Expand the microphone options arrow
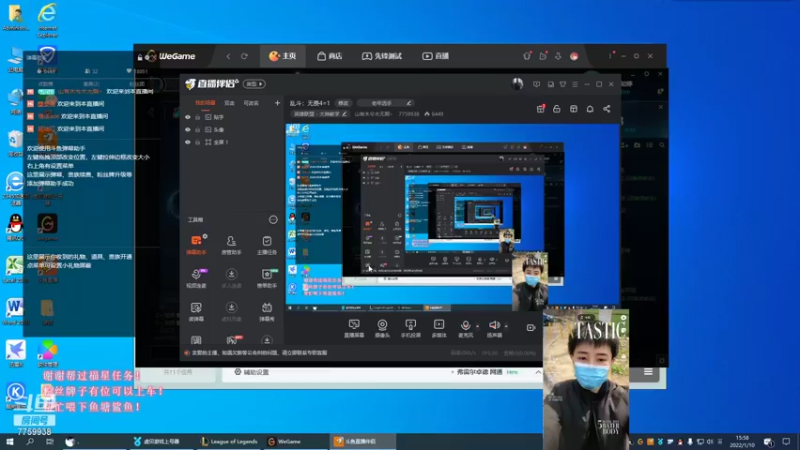 point(478,326)
